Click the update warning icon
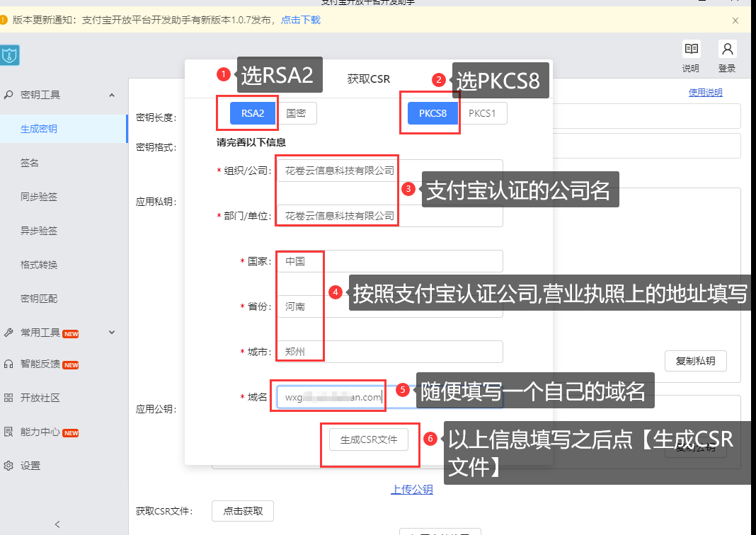The width and height of the screenshot is (756, 535). pyautogui.click(x=4, y=20)
